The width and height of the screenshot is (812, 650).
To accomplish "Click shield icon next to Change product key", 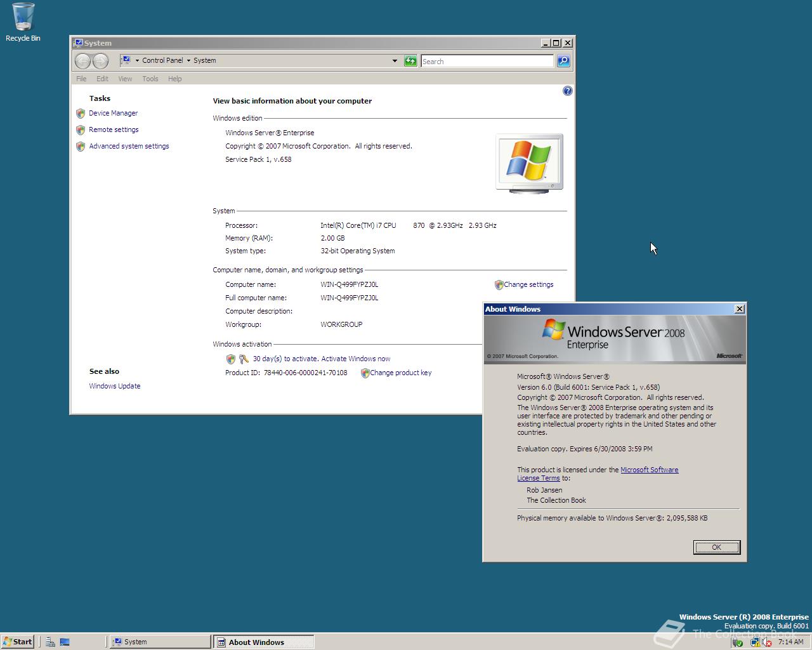I will coord(365,373).
